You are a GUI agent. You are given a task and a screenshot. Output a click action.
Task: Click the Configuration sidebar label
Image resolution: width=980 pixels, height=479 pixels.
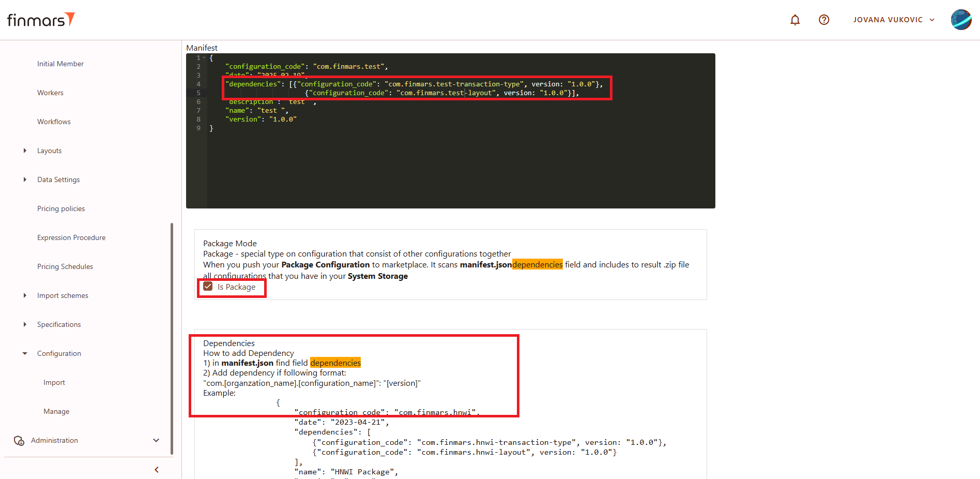59,353
